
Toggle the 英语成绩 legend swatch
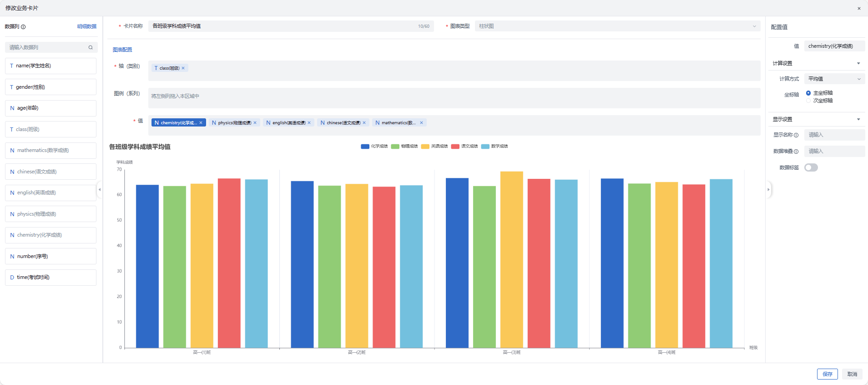[425, 147]
